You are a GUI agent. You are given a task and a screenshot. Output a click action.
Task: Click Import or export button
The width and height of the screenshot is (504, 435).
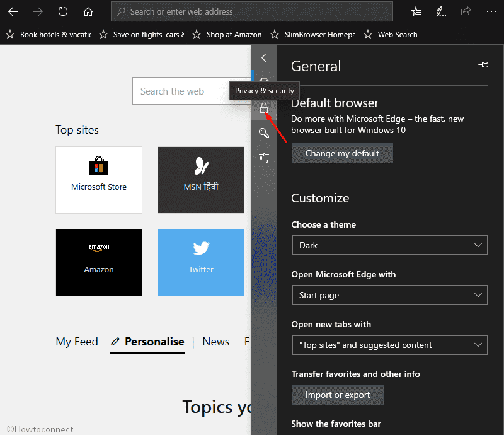338,395
